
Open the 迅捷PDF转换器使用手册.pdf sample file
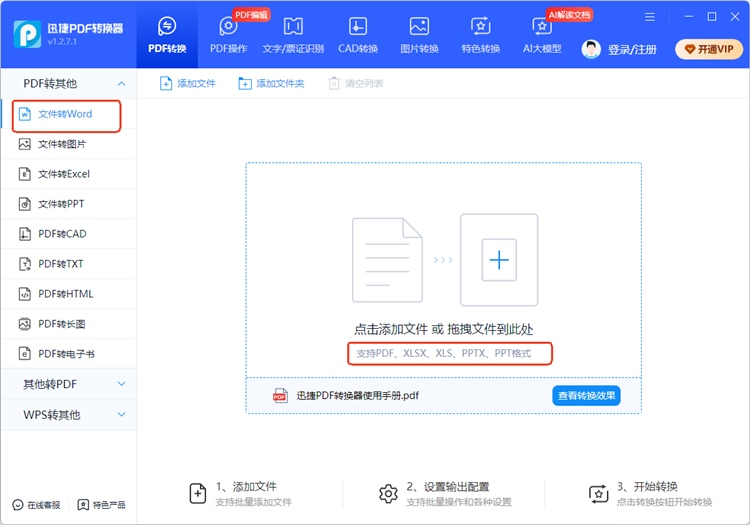coord(357,396)
